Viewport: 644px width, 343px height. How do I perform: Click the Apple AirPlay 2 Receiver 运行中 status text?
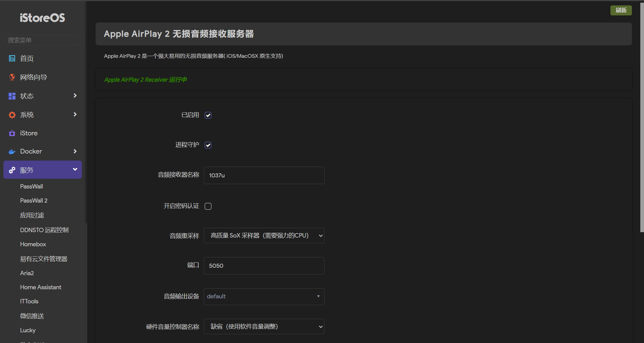tap(145, 80)
